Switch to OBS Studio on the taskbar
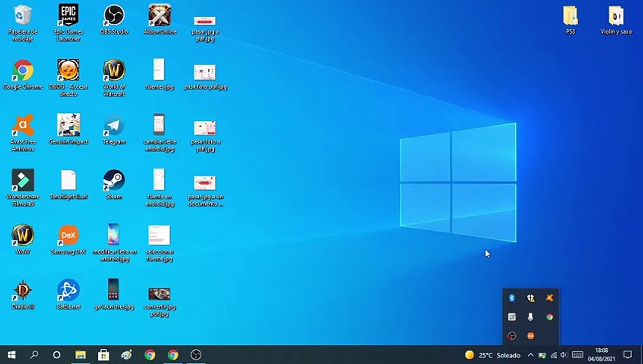Viewport: 643px width, 364px height. (196, 355)
